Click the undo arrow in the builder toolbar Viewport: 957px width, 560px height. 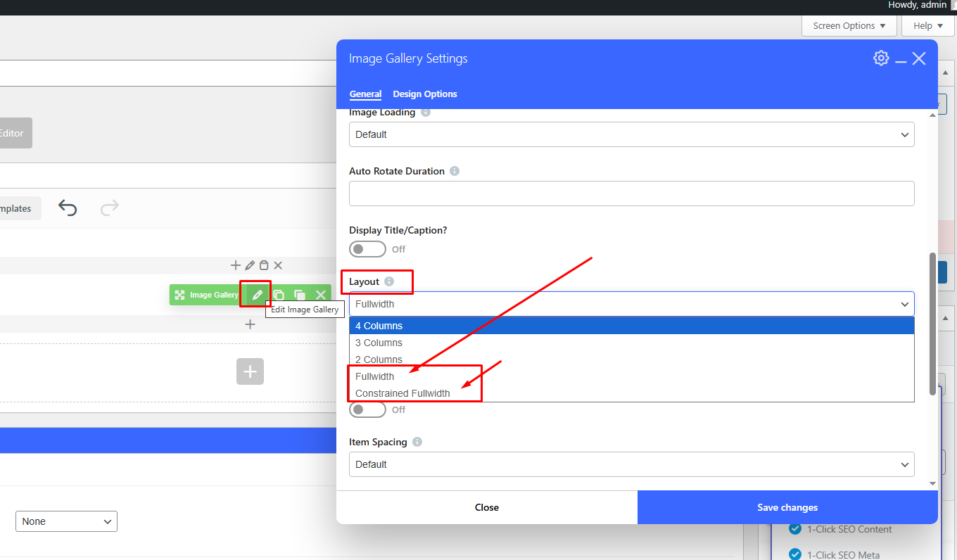coord(68,208)
